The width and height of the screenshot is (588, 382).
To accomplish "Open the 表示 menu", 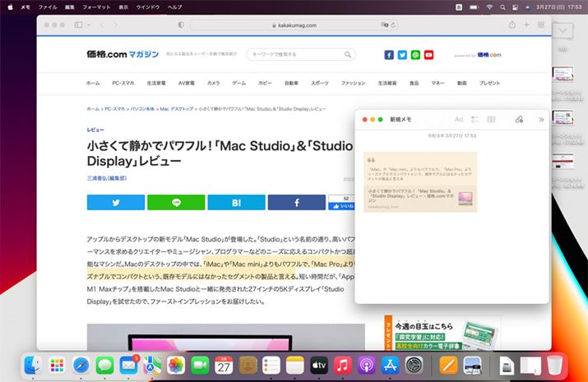I will point(123,7).
